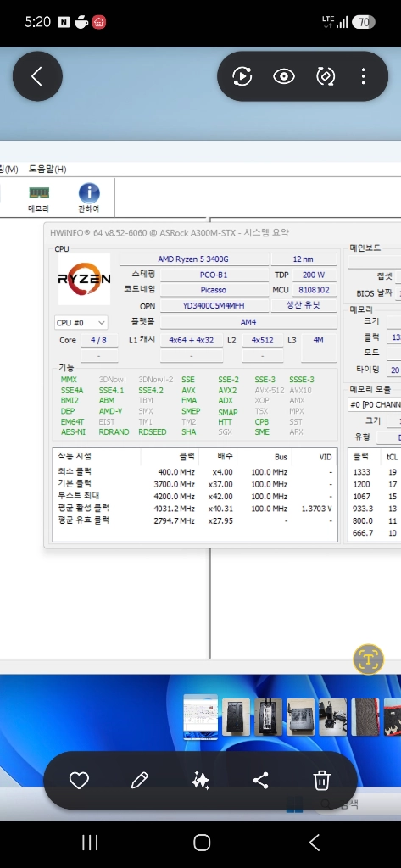Click the x42.00 boost multiplier value
401x868 pixels.
coord(220,496)
